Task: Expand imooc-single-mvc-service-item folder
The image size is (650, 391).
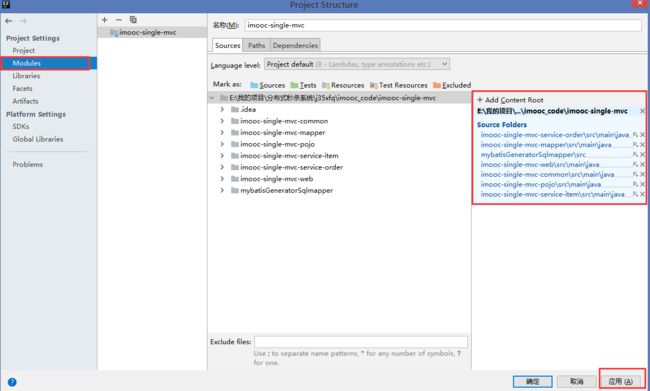Action: [x=222, y=156]
